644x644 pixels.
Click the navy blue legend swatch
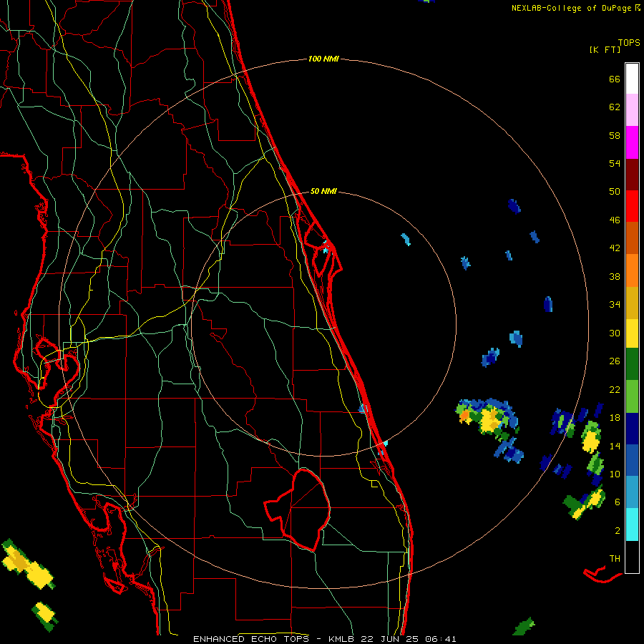(632, 429)
